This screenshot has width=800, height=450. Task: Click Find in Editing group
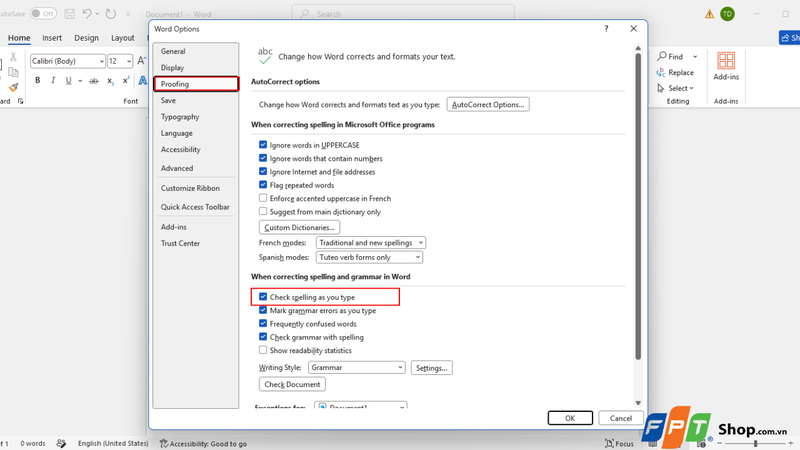click(x=670, y=57)
